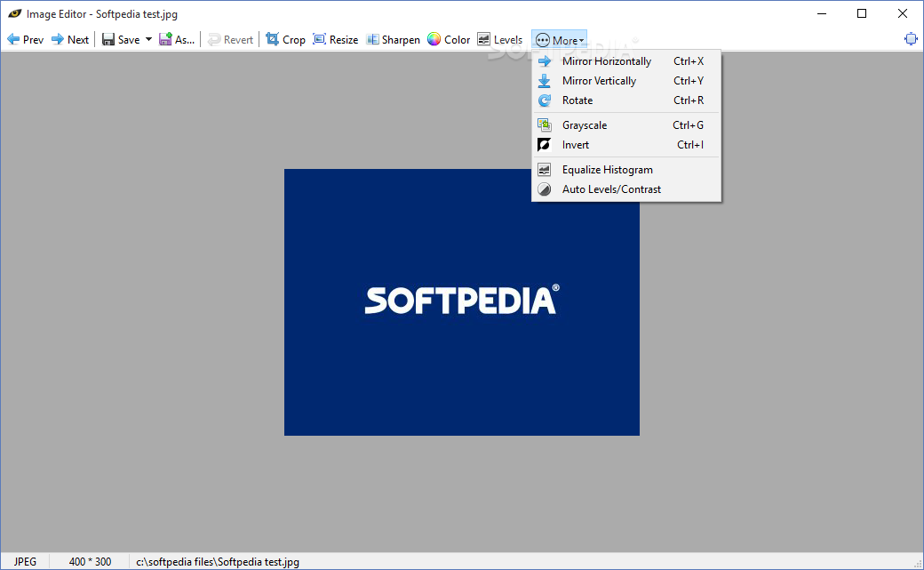Click the Save floppy disk icon
The height and width of the screenshot is (570, 924).
(x=108, y=39)
